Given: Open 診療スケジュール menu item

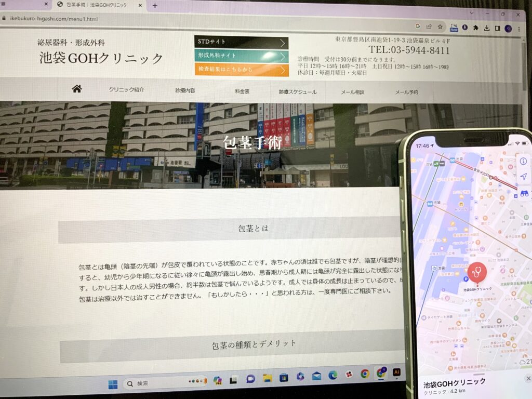Looking at the screenshot, I should (298, 92).
